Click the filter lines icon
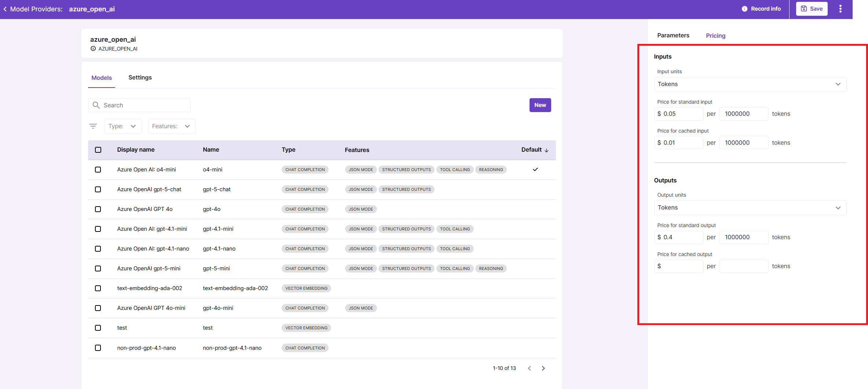The image size is (868, 389). [93, 126]
